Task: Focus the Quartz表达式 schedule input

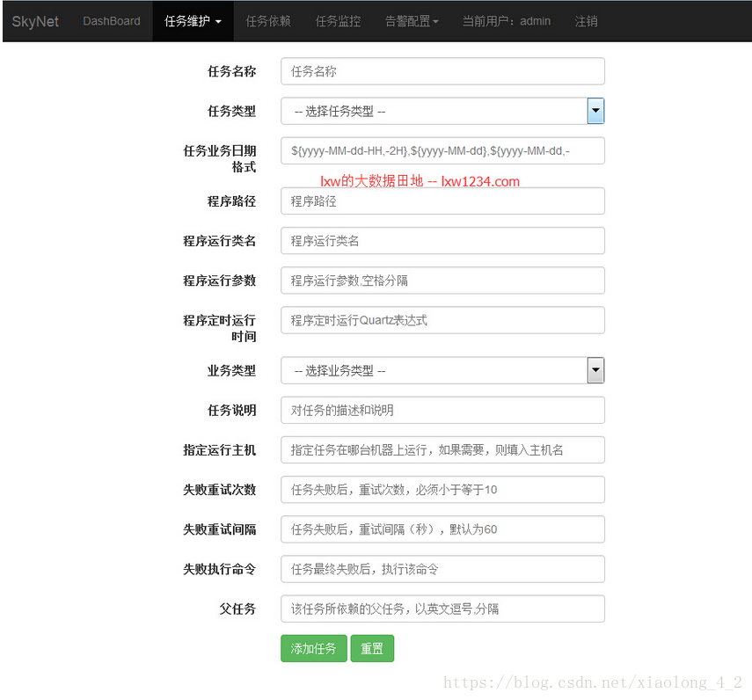Action: click(x=442, y=321)
